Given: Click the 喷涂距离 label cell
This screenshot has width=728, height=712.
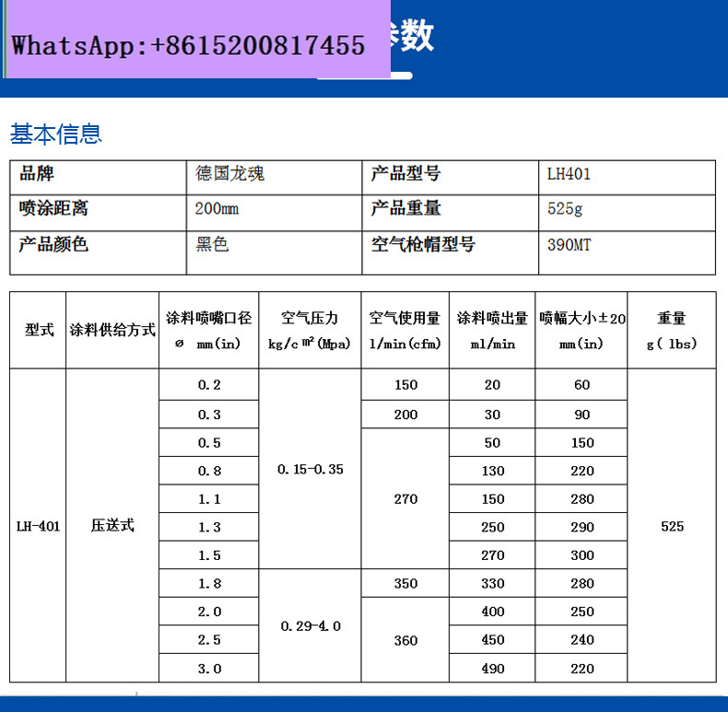Looking at the screenshot, I should tap(98, 213).
